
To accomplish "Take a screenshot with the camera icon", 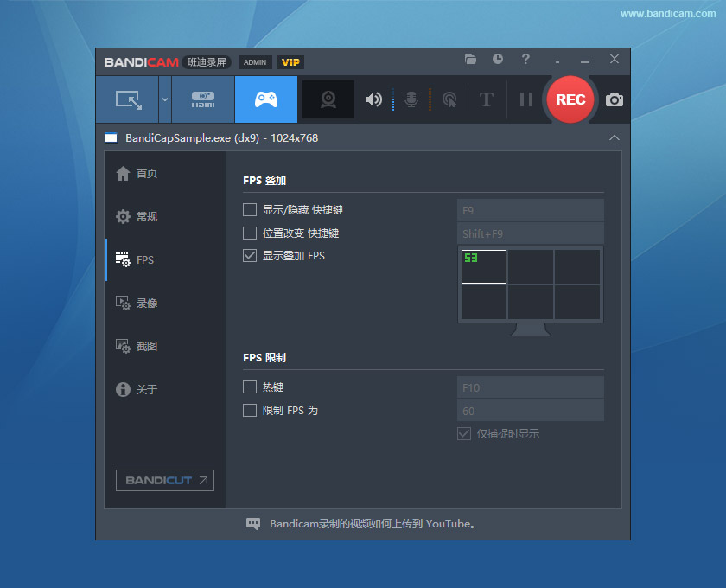I will point(615,99).
